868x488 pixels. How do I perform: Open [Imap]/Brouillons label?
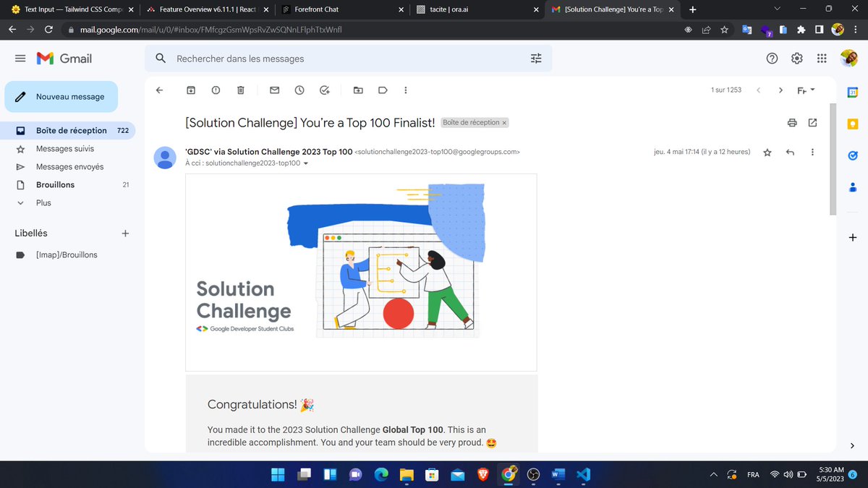click(68, 255)
